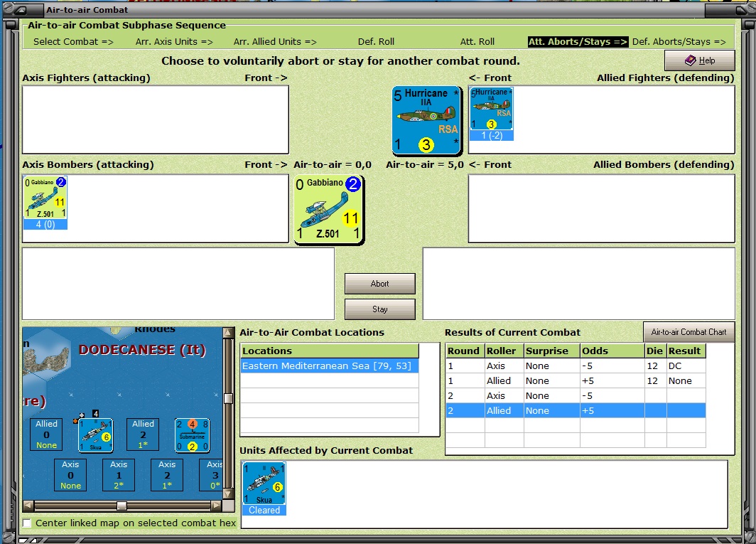The width and height of the screenshot is (756, 544).
Task: Click the empty Axis Fighters (attacking) box
Action: 155,119
